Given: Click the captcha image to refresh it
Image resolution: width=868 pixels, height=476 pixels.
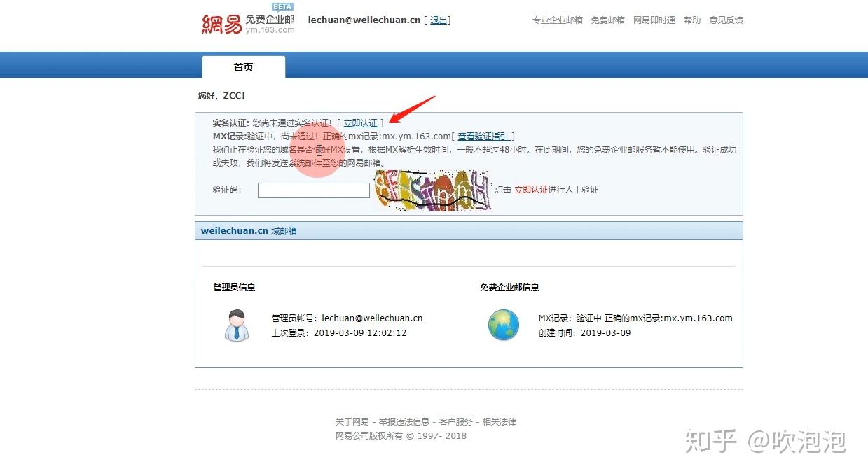Looking at the screenshot, I should coord(432,190).
